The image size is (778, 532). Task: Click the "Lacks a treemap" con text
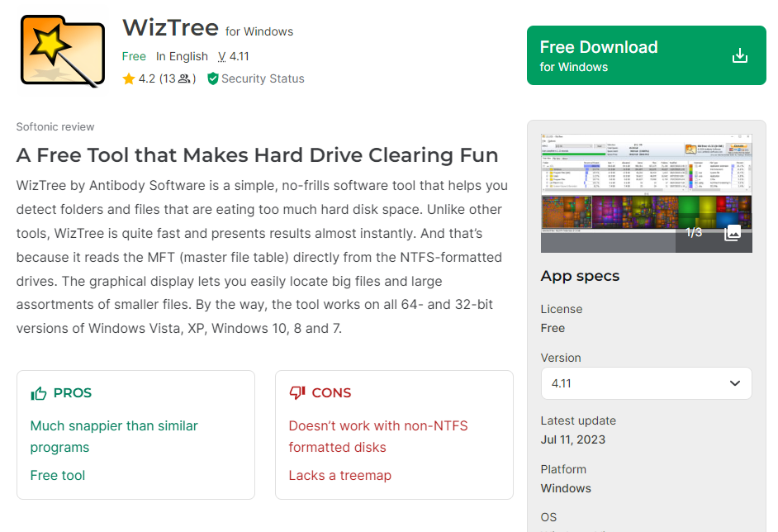pyautogui.click(x=339, y=476)
